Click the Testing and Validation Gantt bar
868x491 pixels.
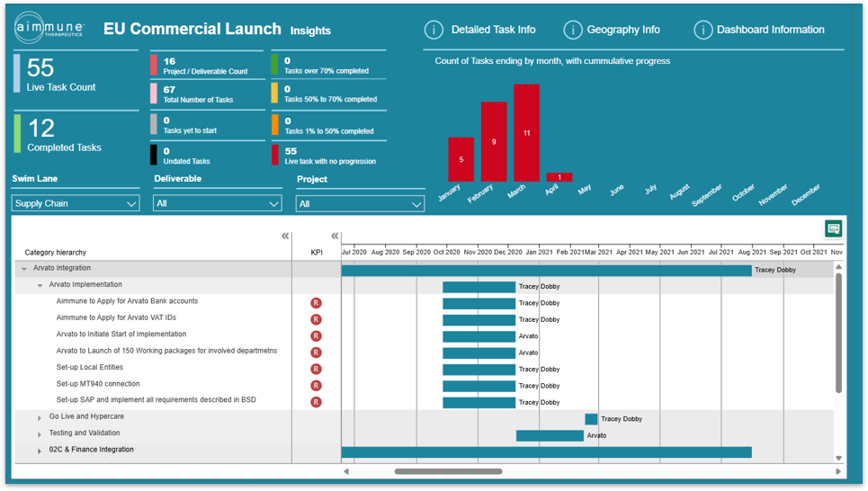coord(550,435)
